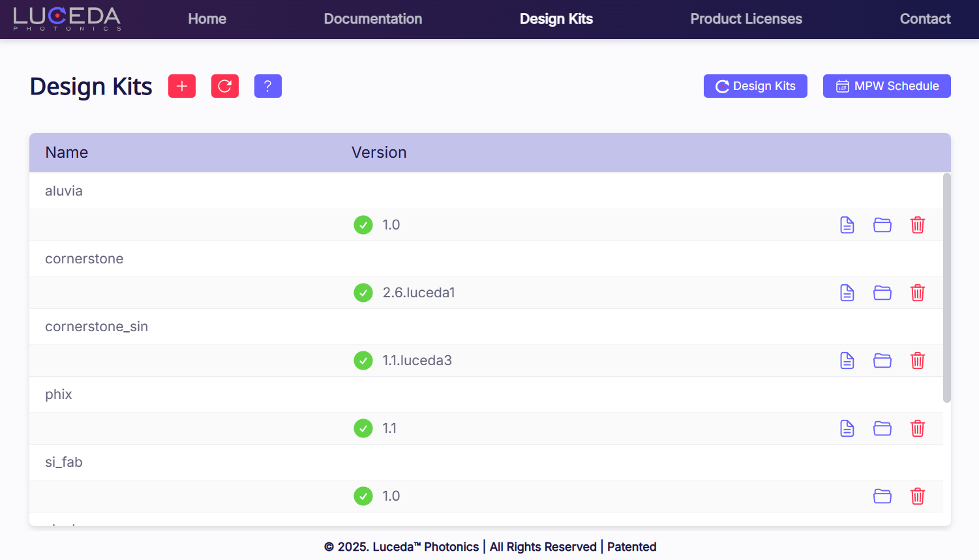This screenshot has height=560, width=979.
Task: Open folder for cornerstone 2.6.luceda1
Action: [x=882, y=293]
